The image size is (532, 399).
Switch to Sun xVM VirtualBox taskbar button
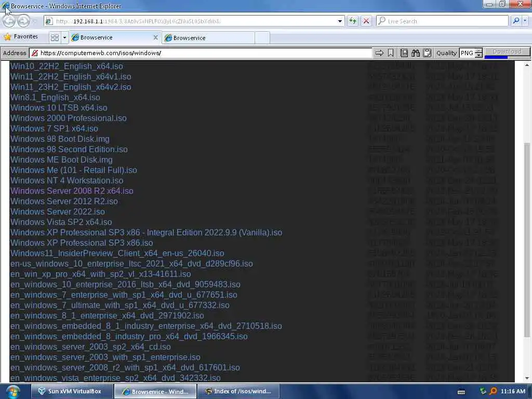[x=72, y=391]
